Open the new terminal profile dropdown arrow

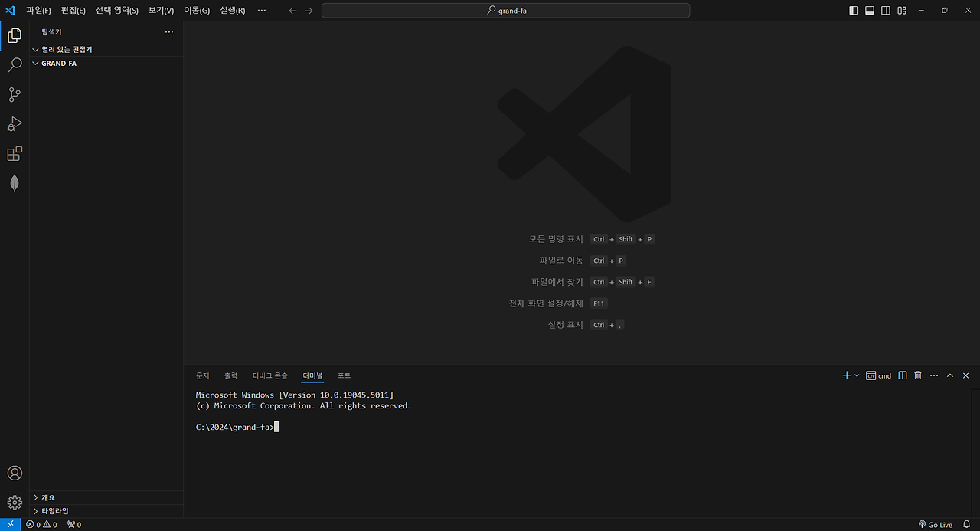(x=857, y=375)
